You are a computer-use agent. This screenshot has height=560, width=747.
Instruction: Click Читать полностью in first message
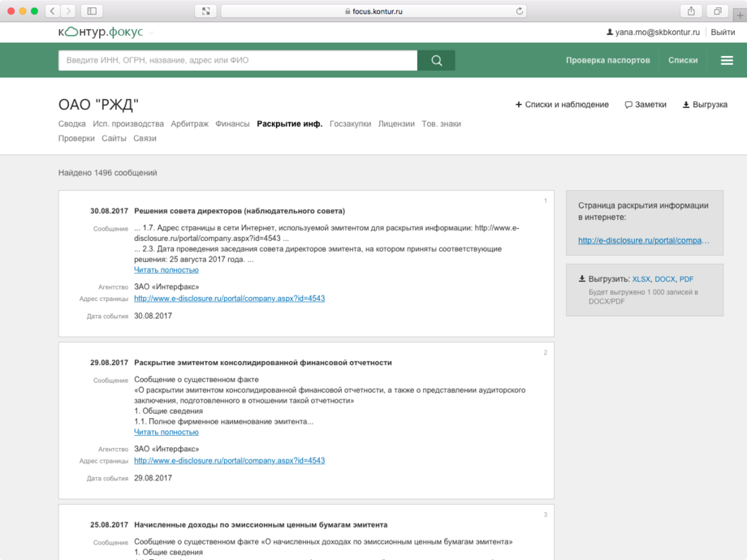pyautogui.click(x=166, y=270)
